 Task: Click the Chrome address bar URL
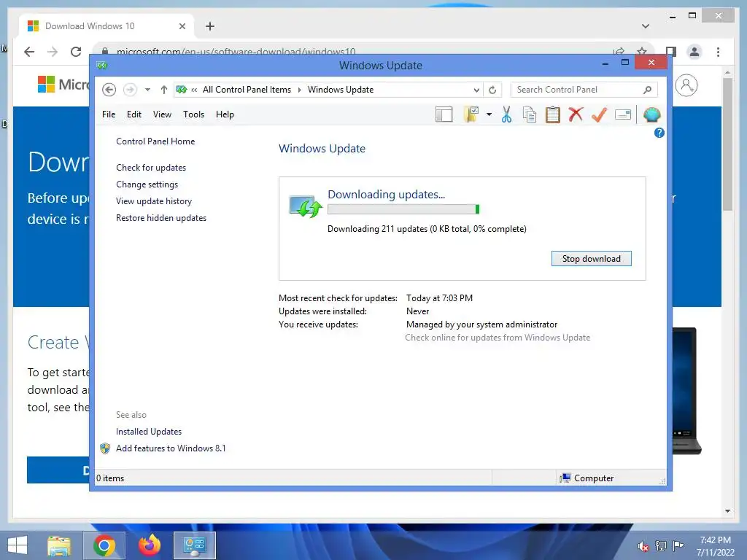point(236,52)
